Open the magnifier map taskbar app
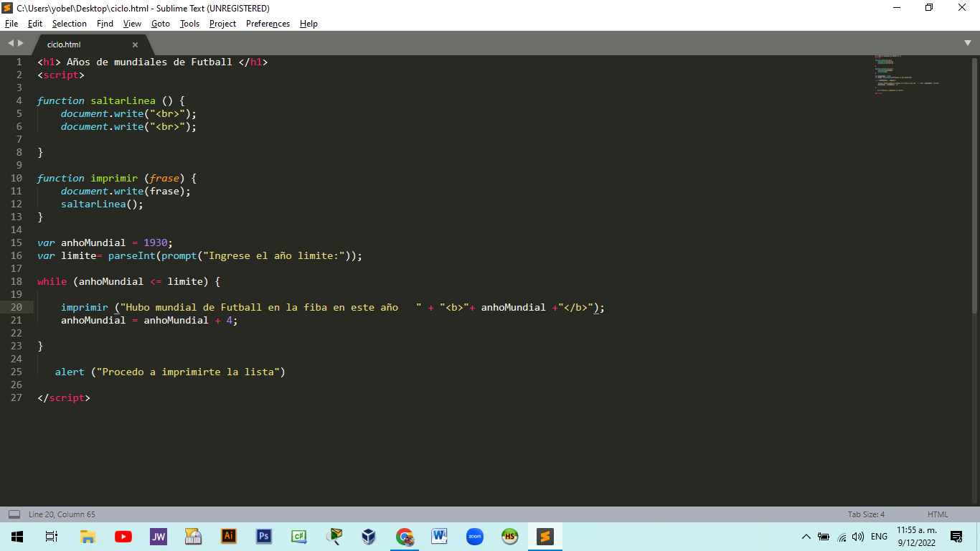Image resolution: width=980 pixels, height=551 pixels. 334,537
